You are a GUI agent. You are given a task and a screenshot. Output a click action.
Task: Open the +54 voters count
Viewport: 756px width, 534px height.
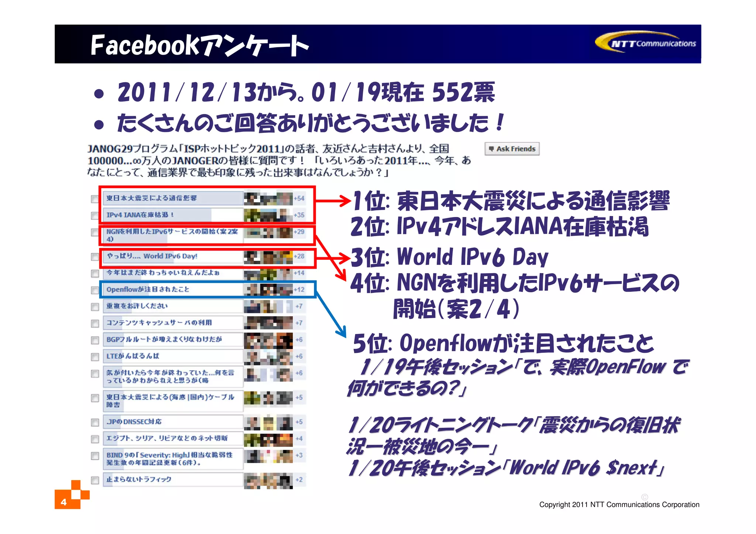[x=299, y=199]
